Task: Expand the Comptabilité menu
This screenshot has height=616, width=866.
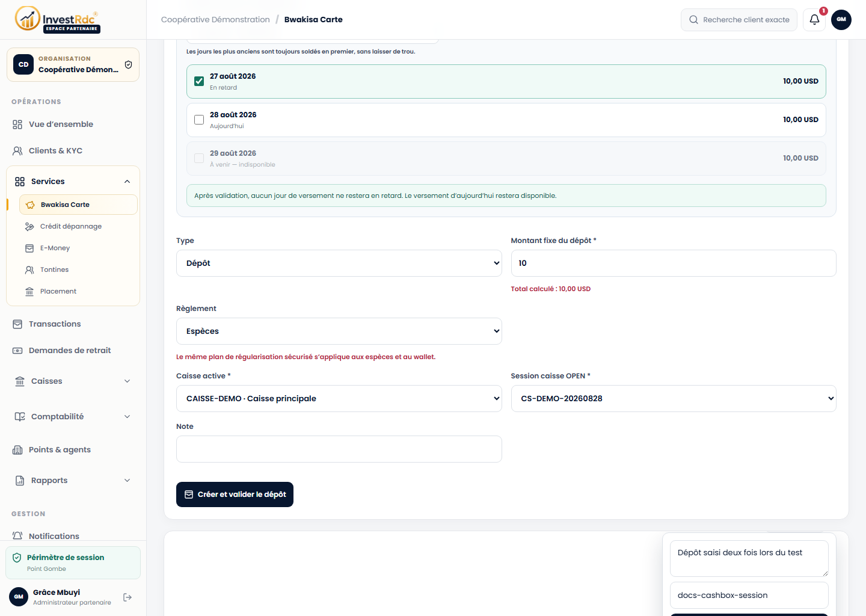Action: pyautogui.click(x=127, y=417)
